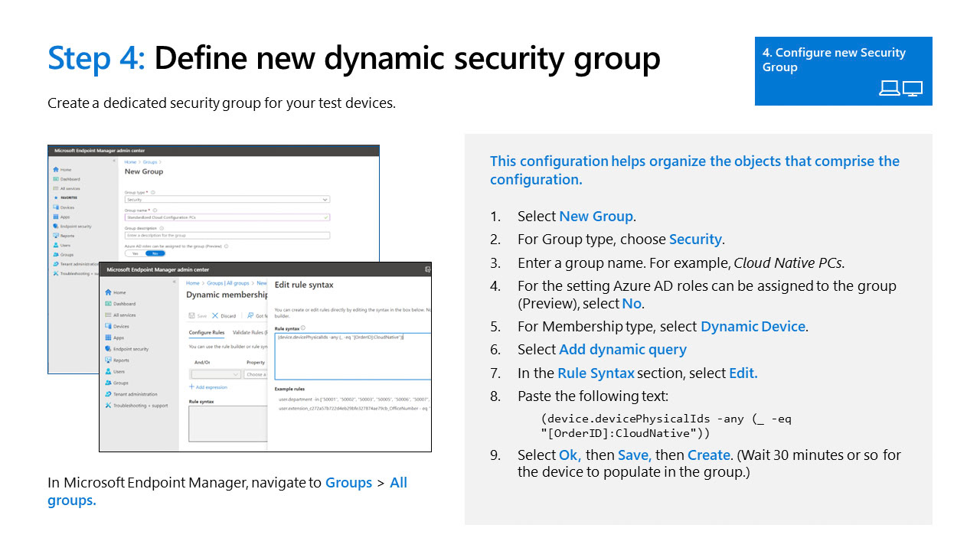The width and height of the screenshot is (980, 551).
Task: Open Groups in the New Group window sidebar
Action: (63, 255)
